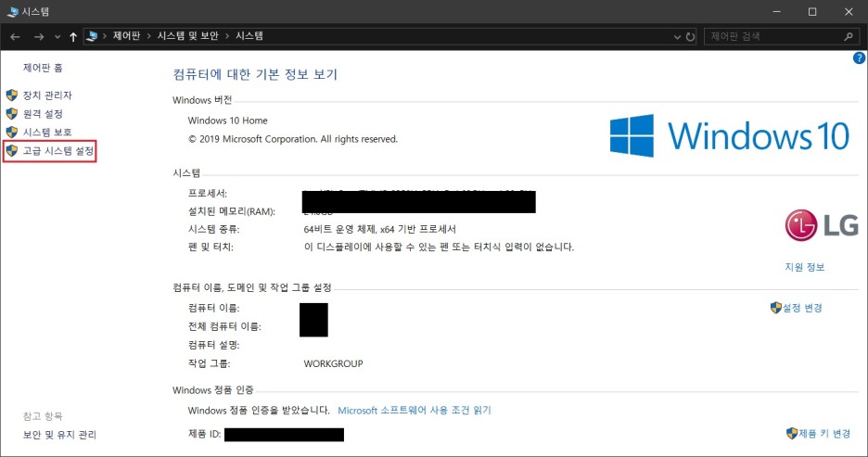
Task: Expand the address bar history dropdown
Action: 677,37
